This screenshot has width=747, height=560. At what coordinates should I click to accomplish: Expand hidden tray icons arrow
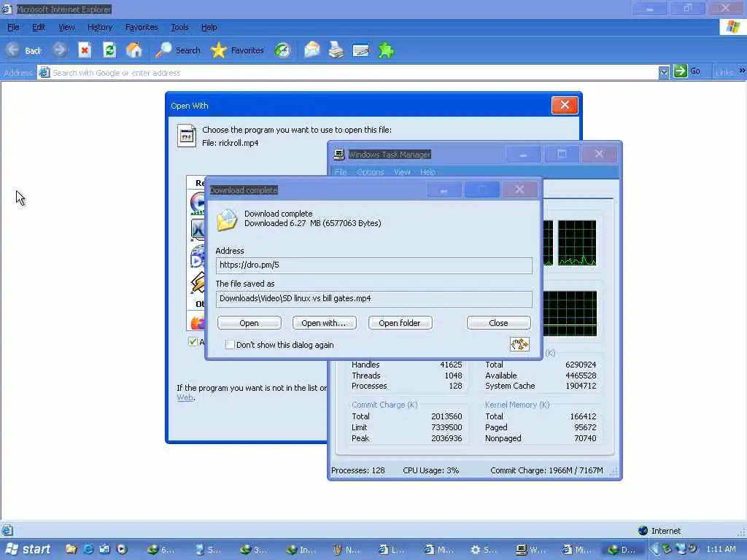click(654, 549)
